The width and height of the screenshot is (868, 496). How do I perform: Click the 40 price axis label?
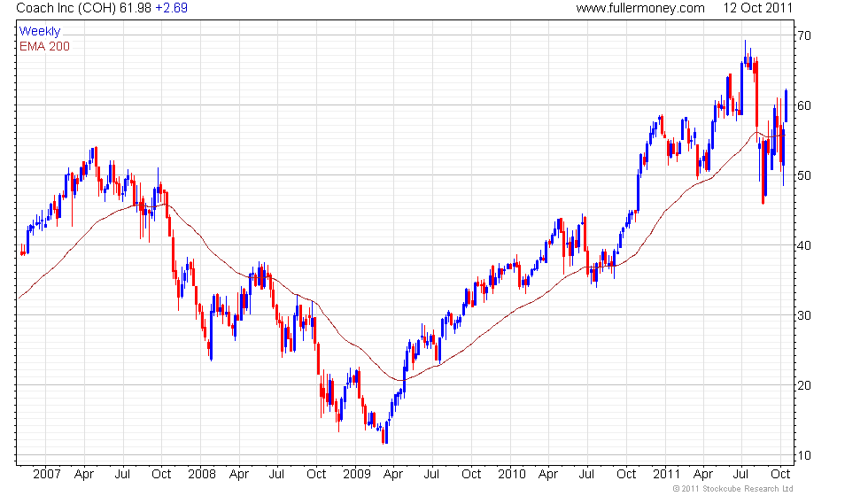(x=804, y=245)
